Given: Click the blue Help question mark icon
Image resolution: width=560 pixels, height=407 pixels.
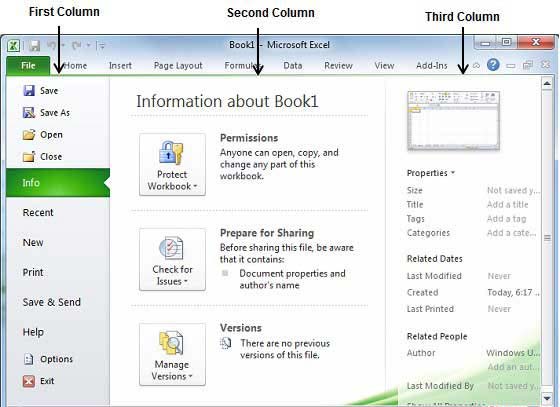Looking at the screenshot, I should [493, 65].
